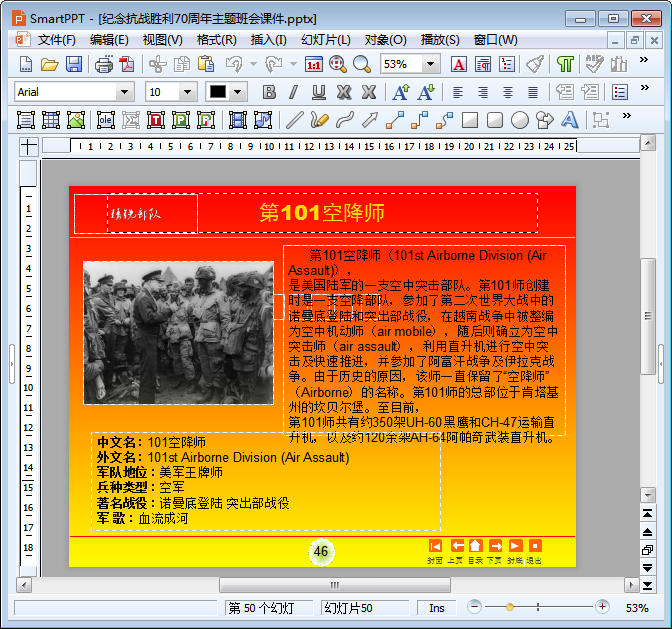Click the Undo arrow icon
The width and height of the screenshot is (672, 629).
pos(234,64)
